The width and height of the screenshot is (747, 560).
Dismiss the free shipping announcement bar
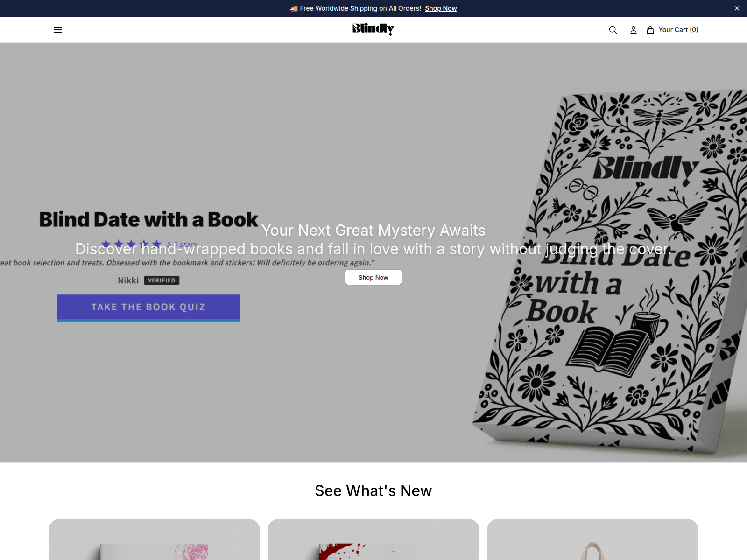tap(737, 8)
